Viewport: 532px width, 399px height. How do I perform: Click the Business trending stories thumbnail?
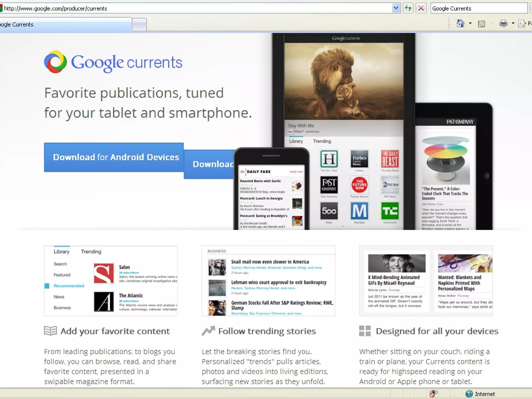click(x=268, y=281)
